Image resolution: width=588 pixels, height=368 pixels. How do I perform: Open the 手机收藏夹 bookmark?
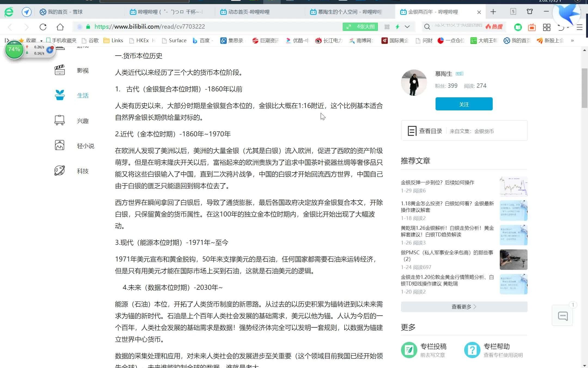click(61, 41)
